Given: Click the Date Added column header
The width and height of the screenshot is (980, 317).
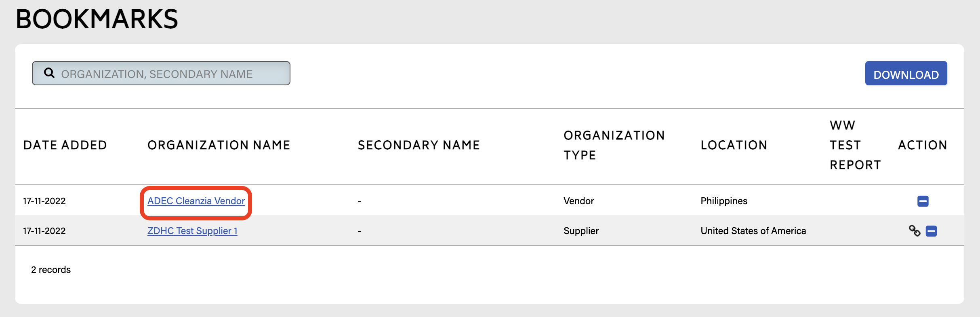Looking at the screenshot, I should click(x=65, y=145).
